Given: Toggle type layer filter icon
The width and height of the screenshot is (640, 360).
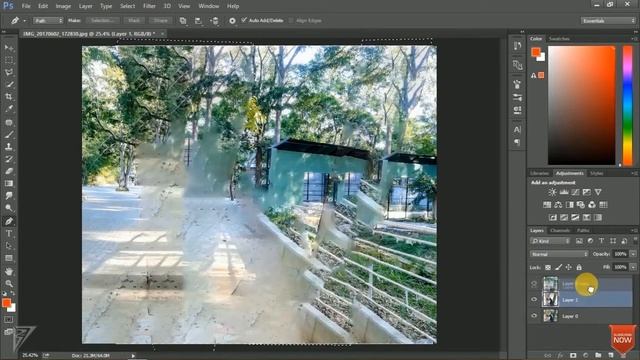Looking at the screenshot, I should 601,241.
